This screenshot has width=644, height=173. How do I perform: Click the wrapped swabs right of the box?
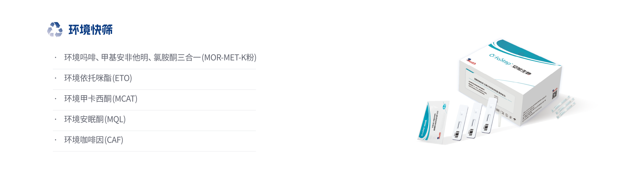pos(563,108)
